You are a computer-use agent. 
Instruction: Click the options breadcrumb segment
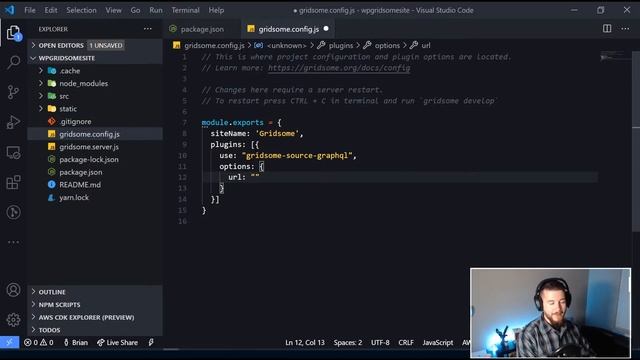pyautogui.click(x=387, y=45)
